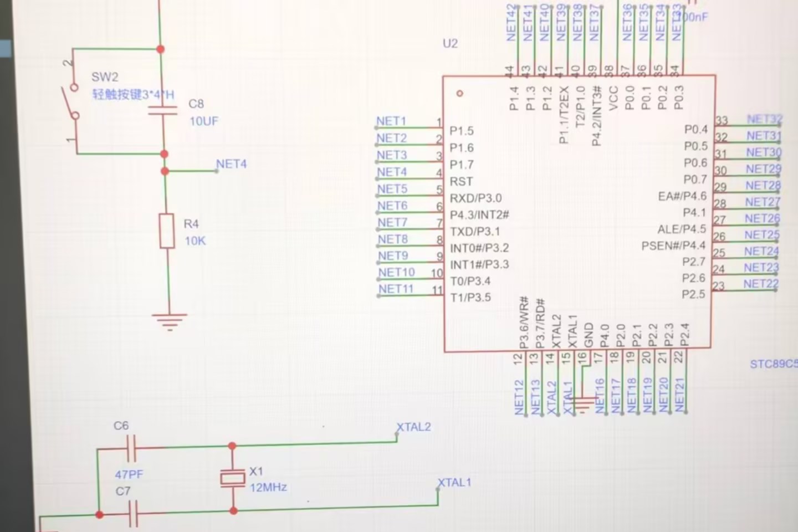Viewport: 798px width, 532px height.
Task: Click the XTAL2 net label above crystal X1
Action: 413,427
